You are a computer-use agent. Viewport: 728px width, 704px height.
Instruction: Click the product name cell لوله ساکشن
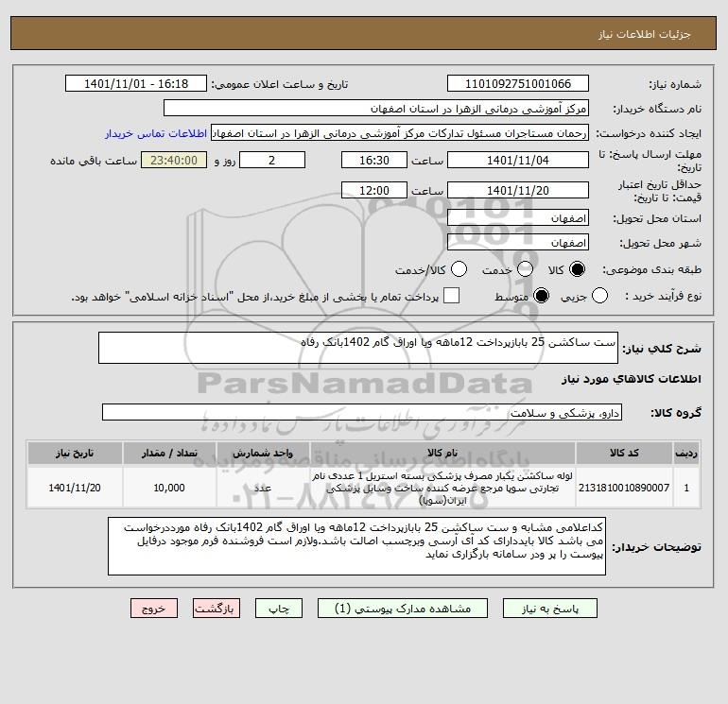[x=442, y=488]
